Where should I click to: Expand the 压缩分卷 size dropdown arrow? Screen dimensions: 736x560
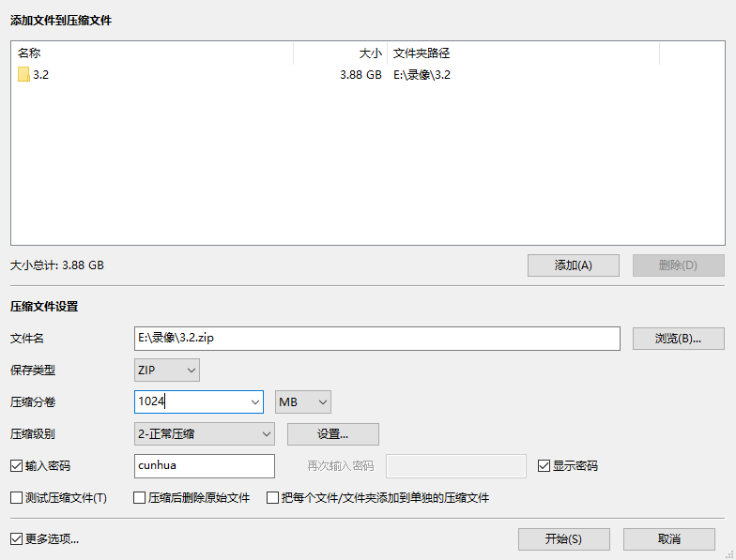(x=255, y=402)
